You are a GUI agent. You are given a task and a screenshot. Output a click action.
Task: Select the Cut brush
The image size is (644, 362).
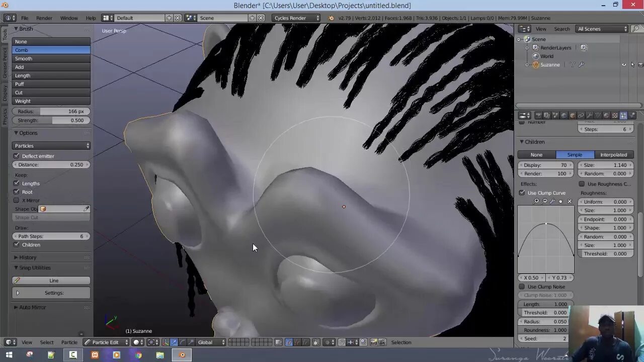(51, 93)
